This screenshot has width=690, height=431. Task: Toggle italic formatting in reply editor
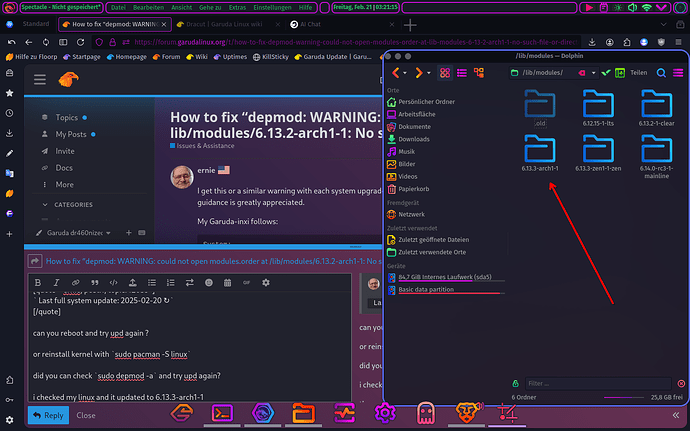coord(56,283)
